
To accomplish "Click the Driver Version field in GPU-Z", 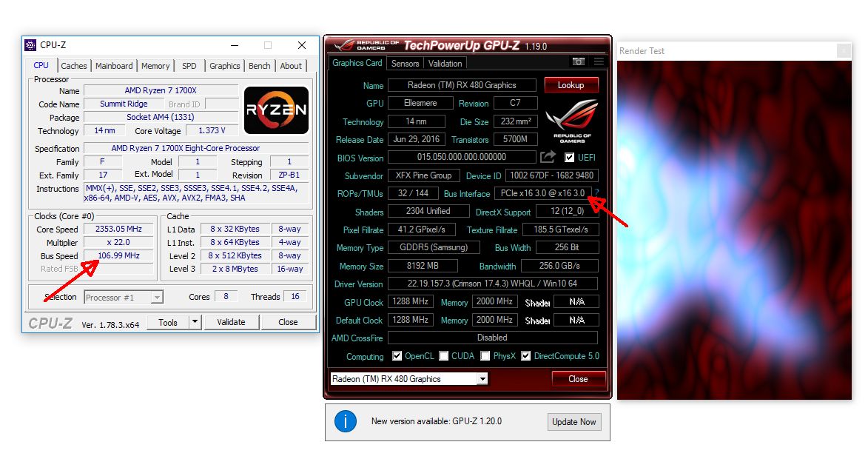I will [x=493, y=284].
